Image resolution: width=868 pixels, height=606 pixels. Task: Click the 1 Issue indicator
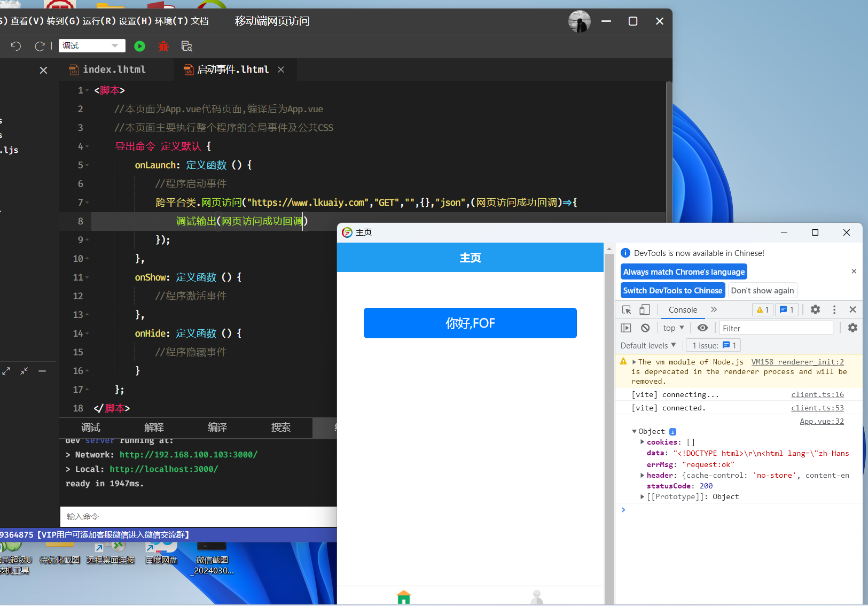pyautogui.click(x=714, y=346)
